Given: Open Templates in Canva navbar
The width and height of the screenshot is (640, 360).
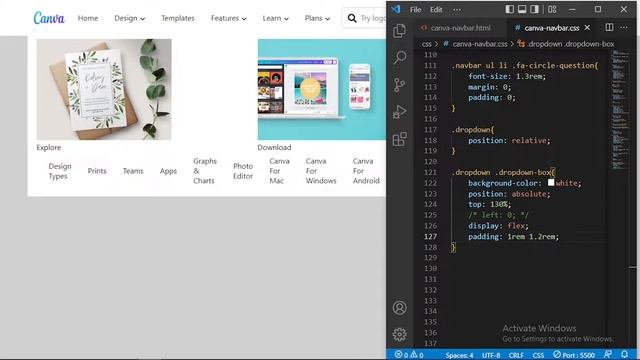Looking at the screenshot, I should (178, 18).
